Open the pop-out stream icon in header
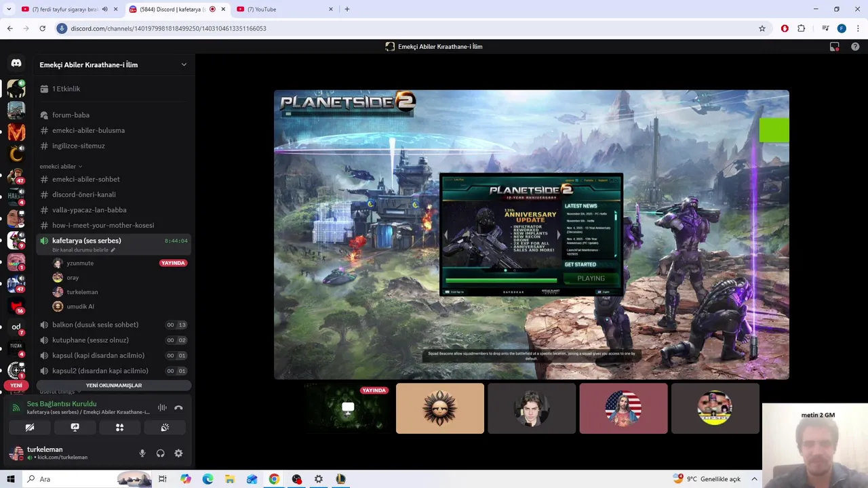The height and width of the screenshot is (488, 868). click(x=835, y=47)
